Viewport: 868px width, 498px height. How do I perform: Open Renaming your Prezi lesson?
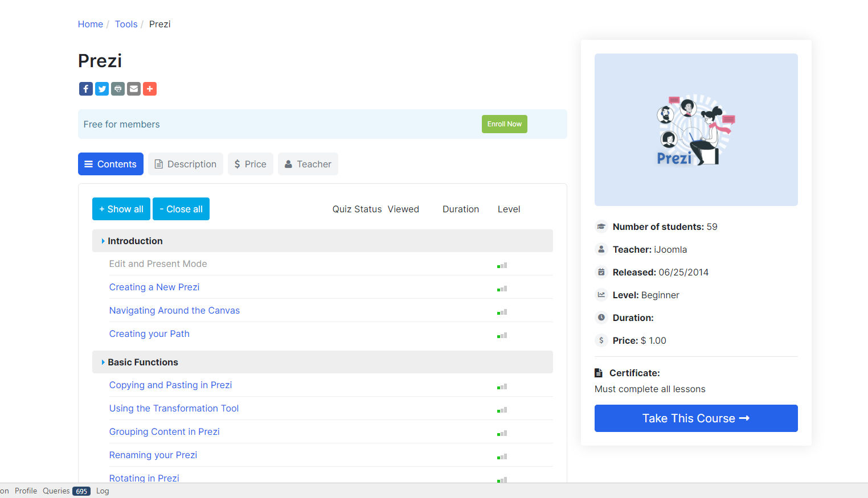(153, 455)
